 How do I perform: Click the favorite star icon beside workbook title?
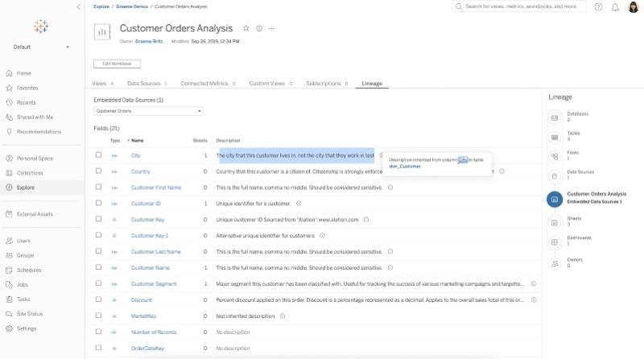[x=246, y=28]
